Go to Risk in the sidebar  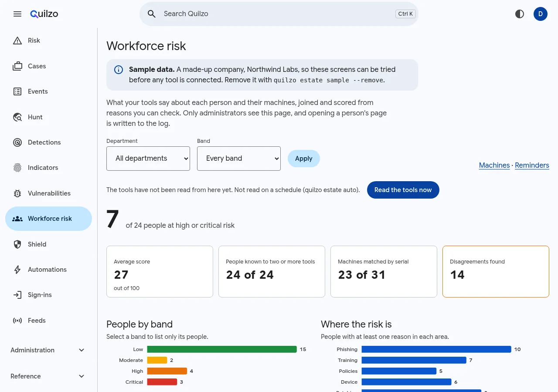click(x=48, y=41)
